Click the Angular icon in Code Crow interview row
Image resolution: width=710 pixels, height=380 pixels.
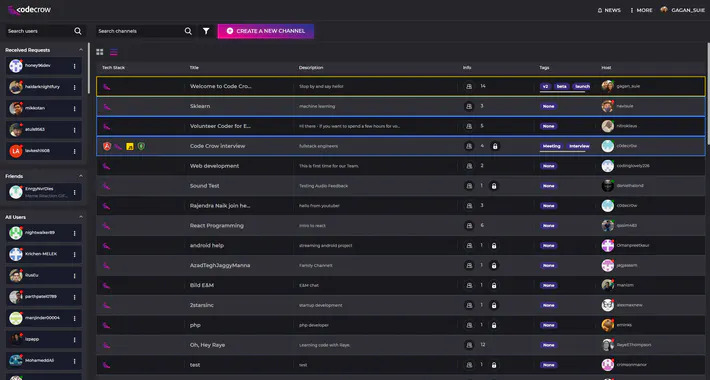(x=107, y=146)
